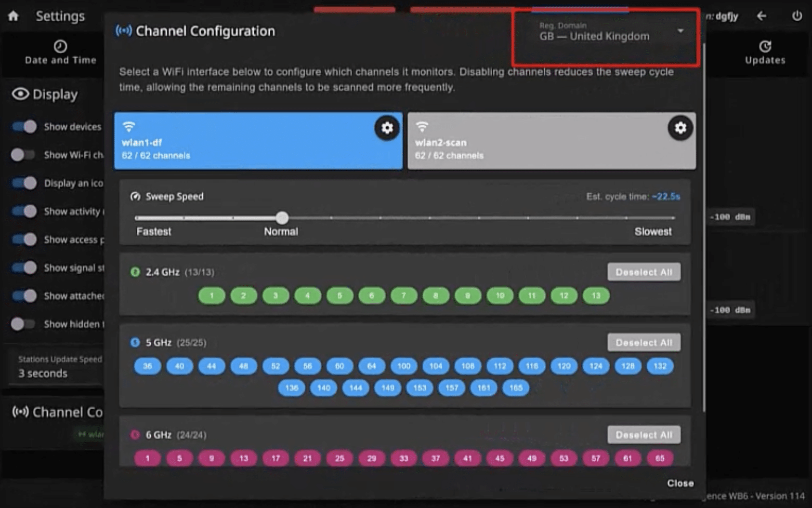Toggle 2.4 GHz channel 3
The image size is (812, 508).
tap(275, 295)
